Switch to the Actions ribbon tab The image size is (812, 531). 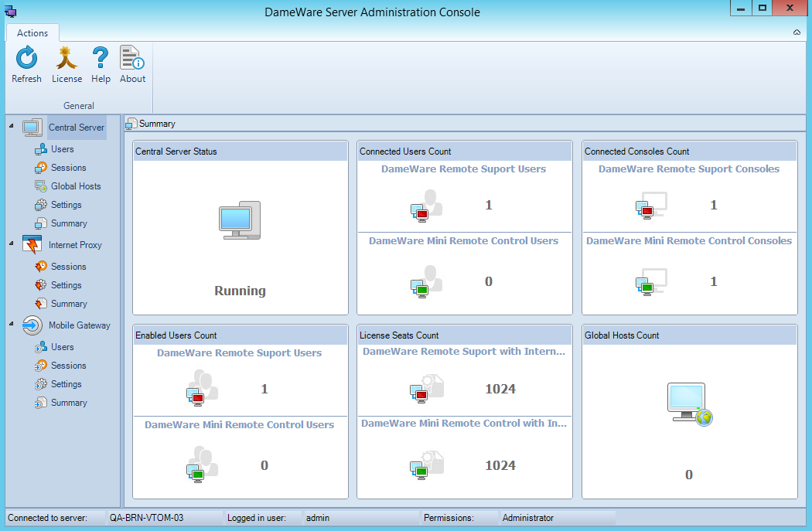[32, 33]
